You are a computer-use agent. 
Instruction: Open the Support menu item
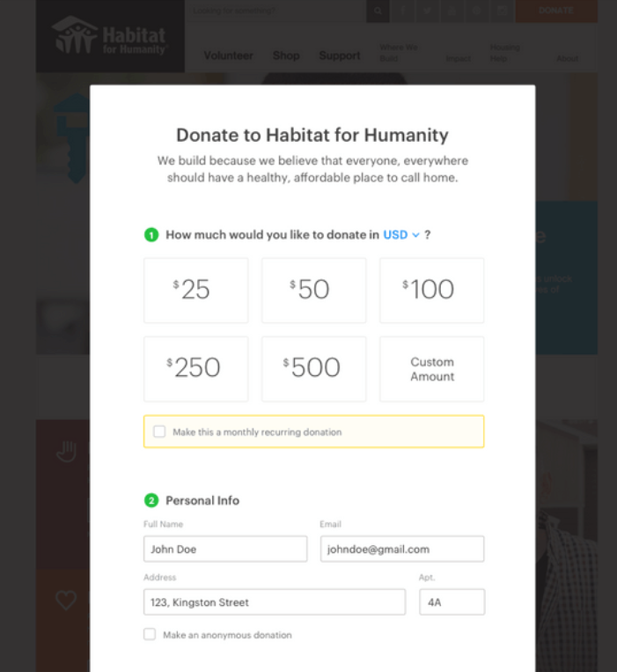point(340,55)
